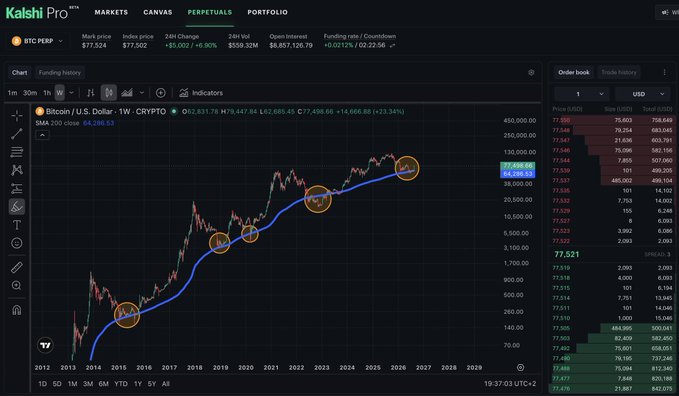Switch to the Chart tab
679x396 pixels.
19,72
